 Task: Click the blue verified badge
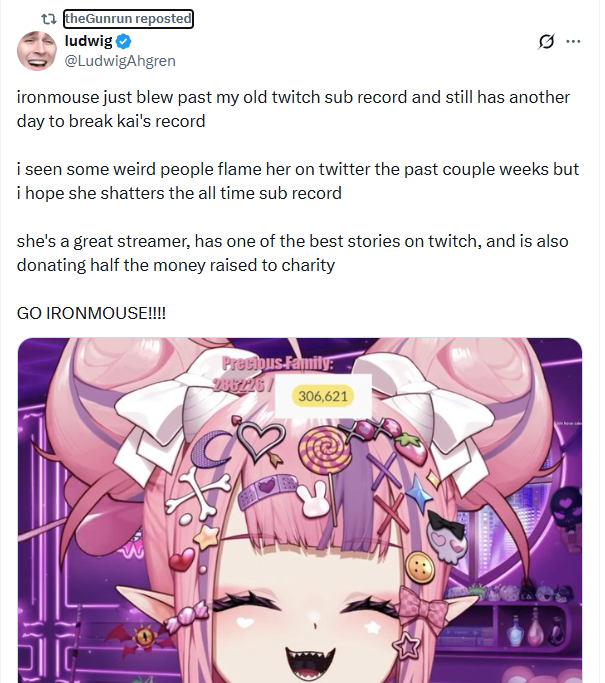[x=124, y=42]
